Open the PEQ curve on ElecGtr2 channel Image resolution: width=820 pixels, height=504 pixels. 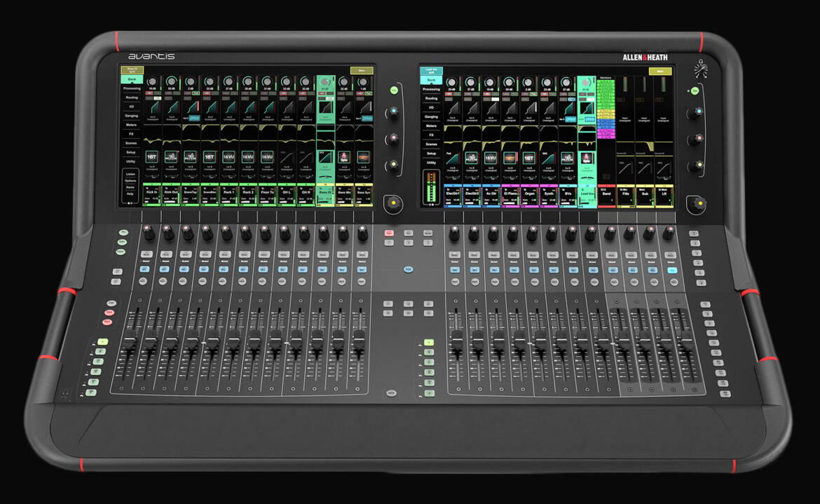click(472, 144)
